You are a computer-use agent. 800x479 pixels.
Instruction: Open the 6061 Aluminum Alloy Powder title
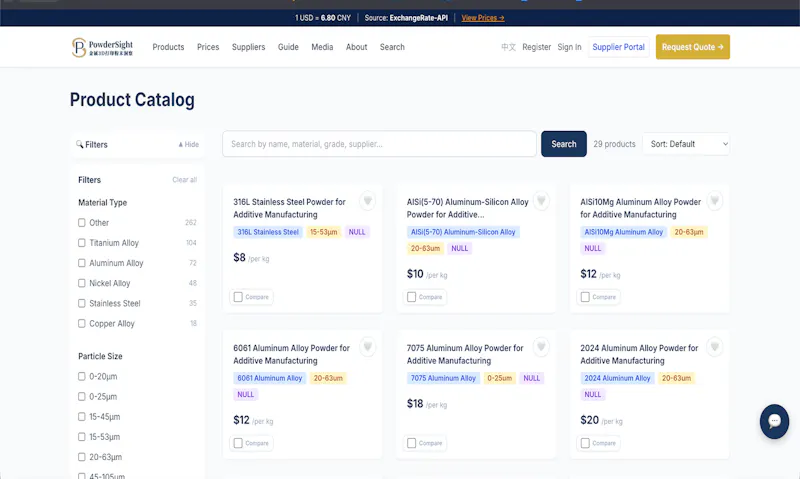coord(291,354)
